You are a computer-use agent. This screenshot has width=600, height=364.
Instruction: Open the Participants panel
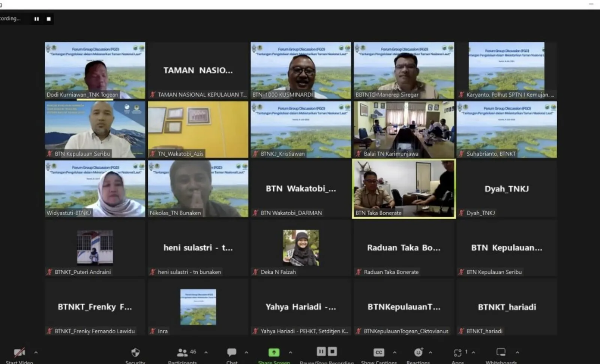(183, 353)
